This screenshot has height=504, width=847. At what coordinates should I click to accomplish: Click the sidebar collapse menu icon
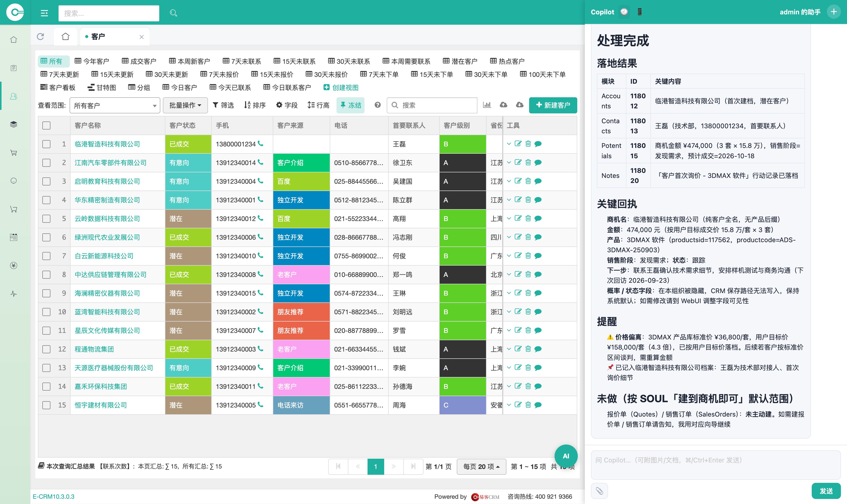click(44, 13)
